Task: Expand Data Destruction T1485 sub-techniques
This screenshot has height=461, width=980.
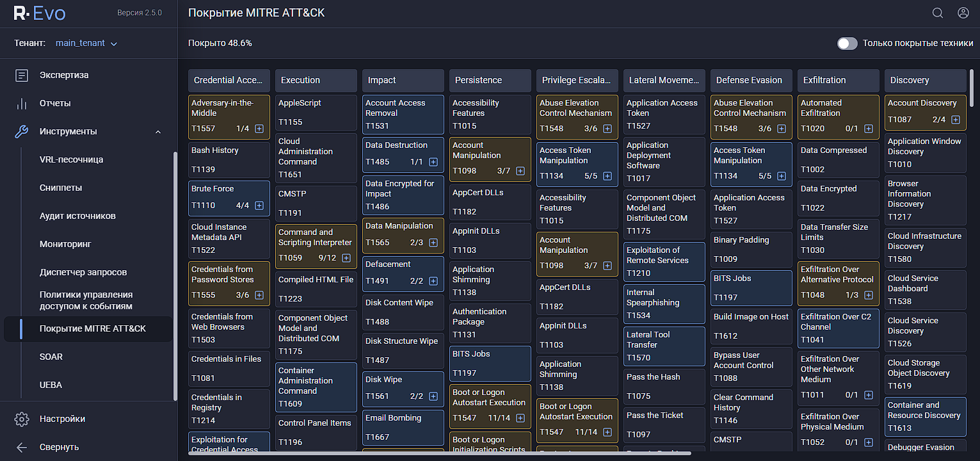Action: tap(433, 162)
